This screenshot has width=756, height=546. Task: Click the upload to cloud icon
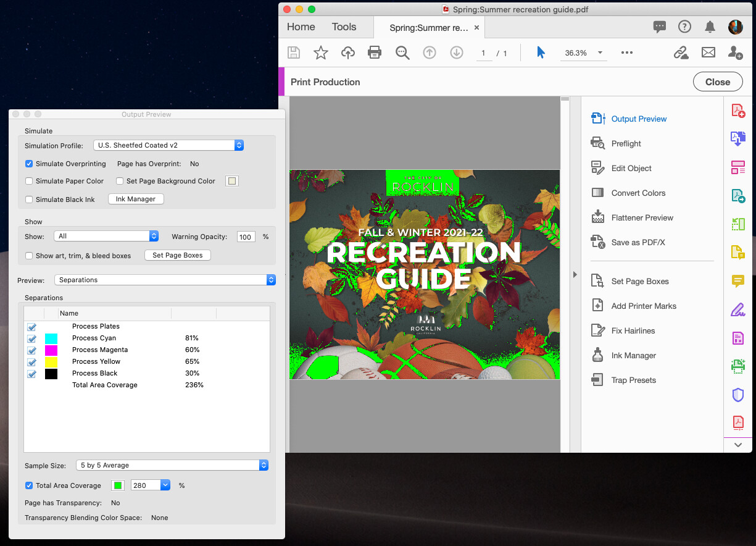point(348,53)
